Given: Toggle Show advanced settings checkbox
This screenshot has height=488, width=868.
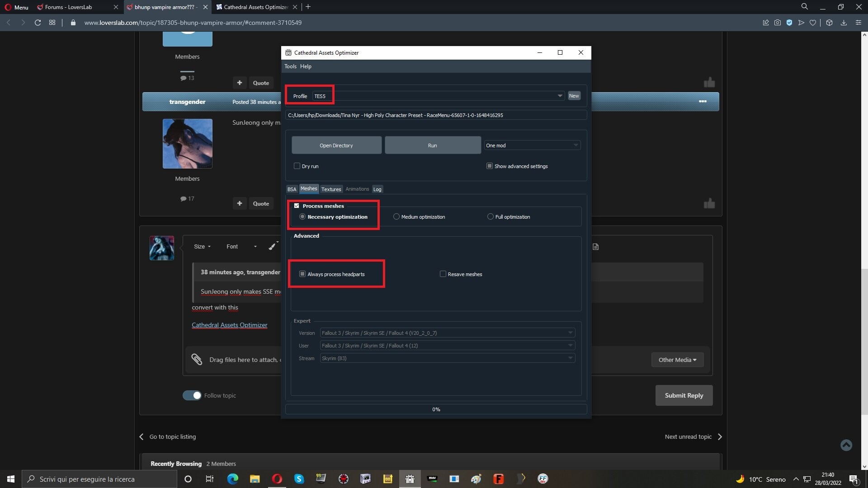Looking at the screenshot, I should [489, 166].
